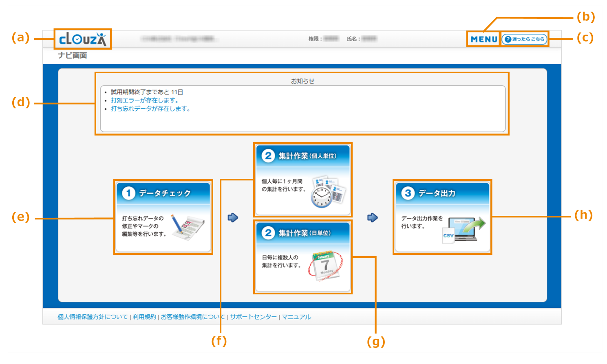
Task: Select the データチェック panel
Action: pyautogui.click(x=163, y=216)
